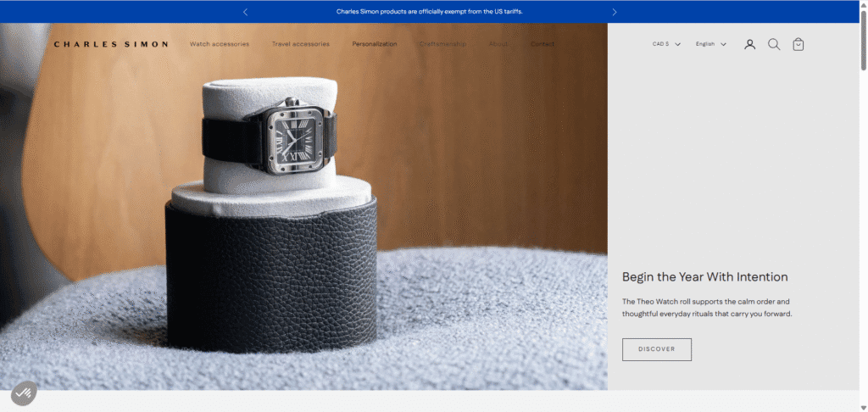This screenshot has width=868, height=412.
Task: Open the shopping bag cart icon
Action: (798, 44)
